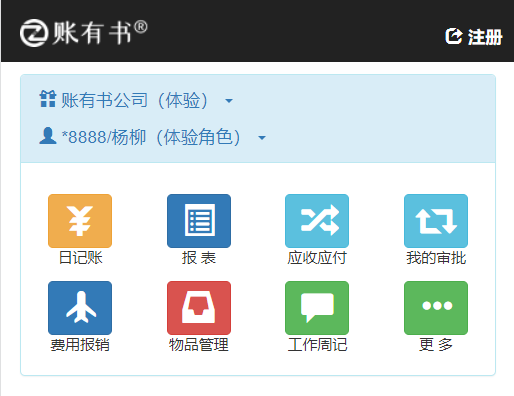Image resolution: width=514 pixels, height=396 pixels.
Task: Click the gift icon beside company name
Action: pyautogui.click(x=48, y=99)
